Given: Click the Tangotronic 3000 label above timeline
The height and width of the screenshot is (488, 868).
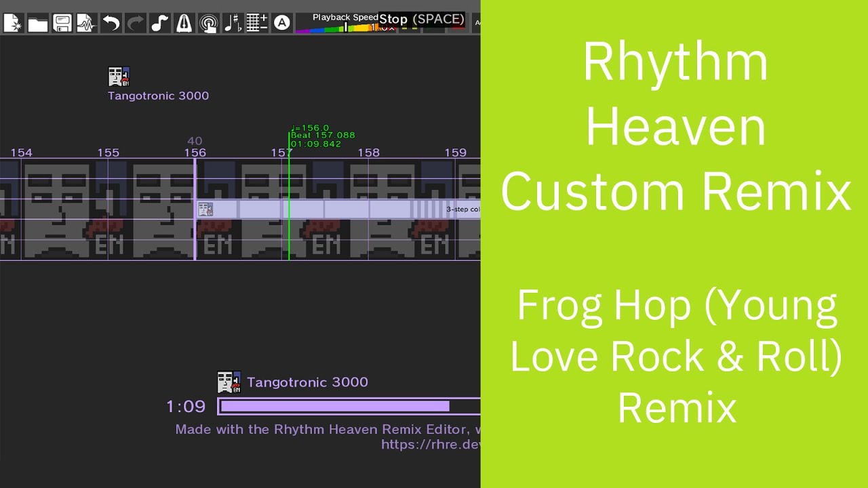Looking at the screenshot, I should click(x=158, y=96).
